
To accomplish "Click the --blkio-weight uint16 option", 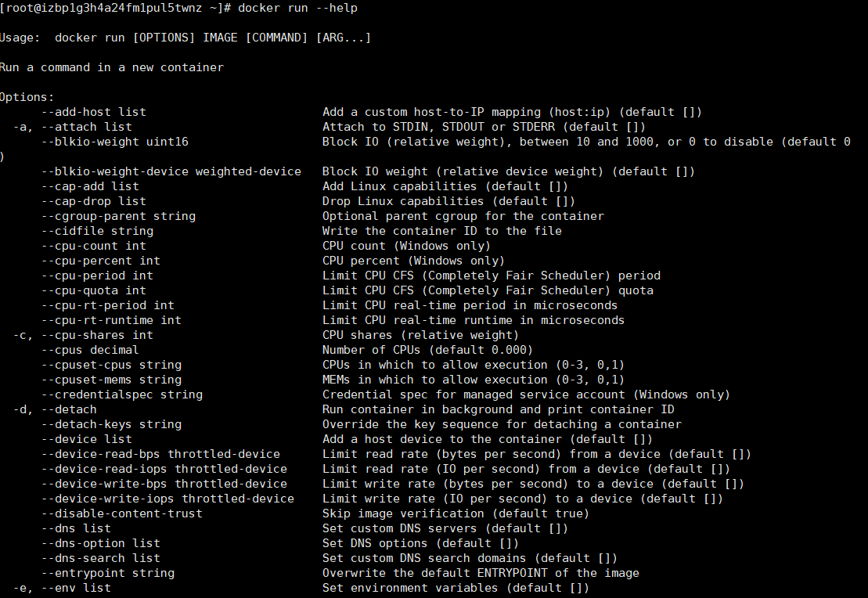I will pos(115,142).
